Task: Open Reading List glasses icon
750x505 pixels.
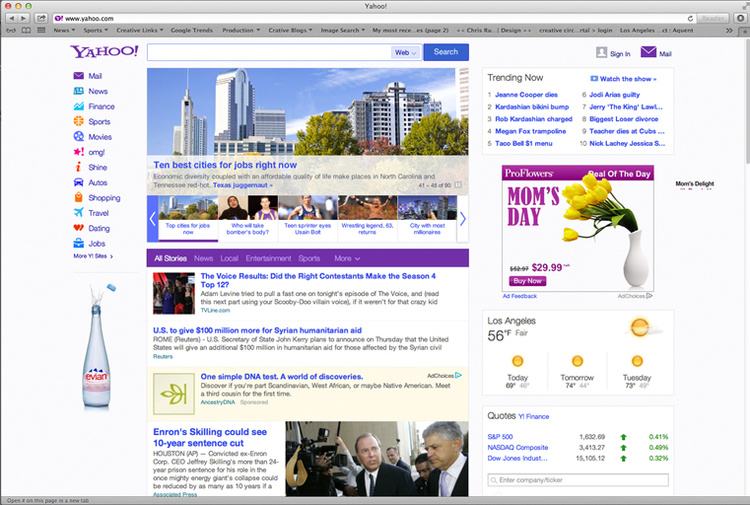Action: click(x=11, y=30)
